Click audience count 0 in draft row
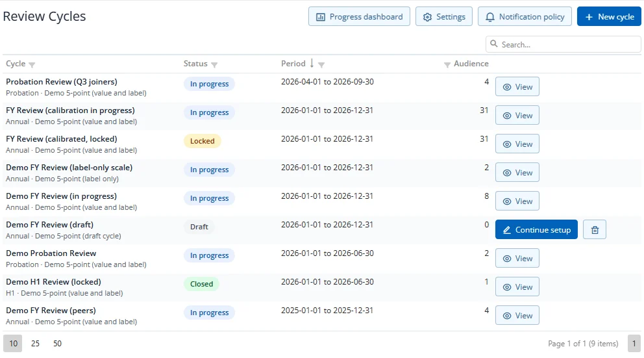The image size is (644, 358). point(486,224)
